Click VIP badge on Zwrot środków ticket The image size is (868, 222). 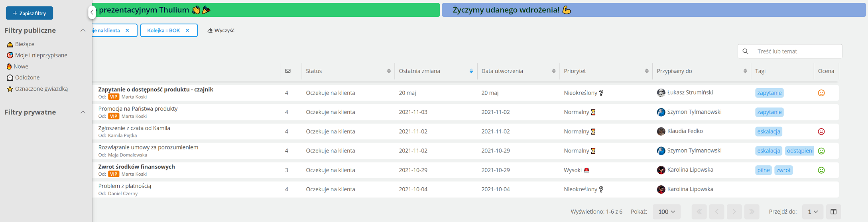[x=114, y=174]
